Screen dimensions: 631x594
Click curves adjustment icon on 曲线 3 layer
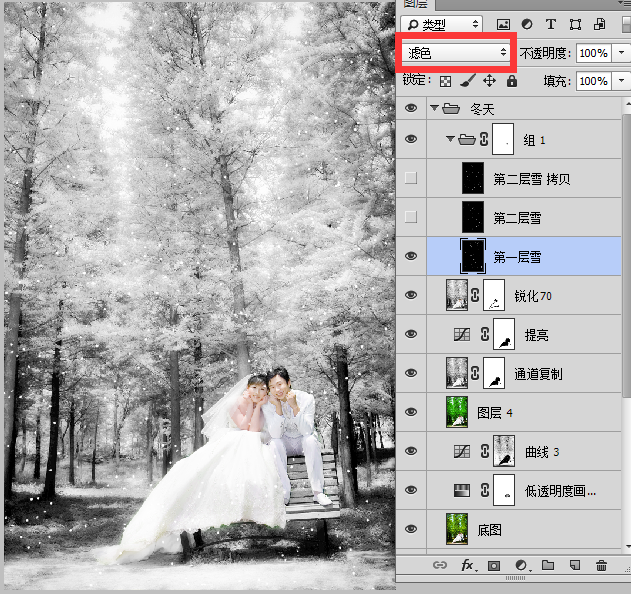[x=462, y=452]
